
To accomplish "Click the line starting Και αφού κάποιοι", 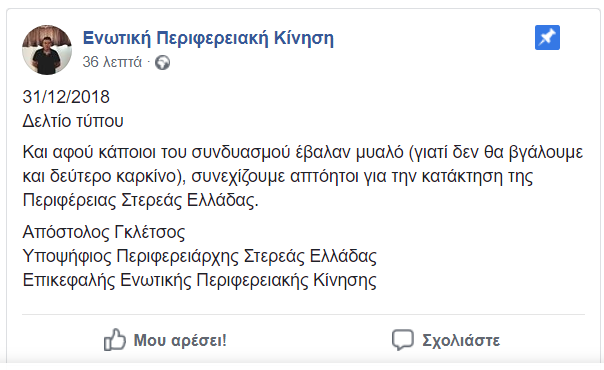I will (303, 152).
